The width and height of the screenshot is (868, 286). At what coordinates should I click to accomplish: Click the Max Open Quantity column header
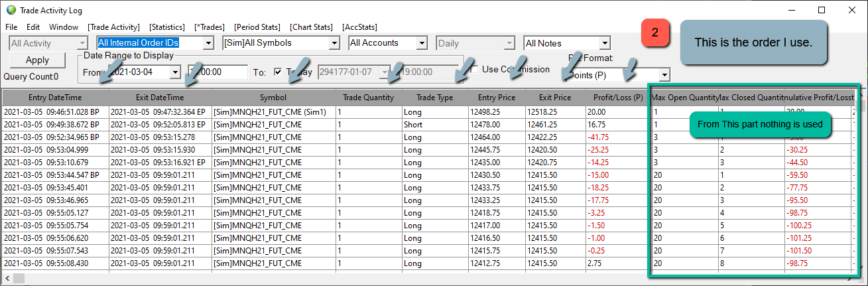pos(684,97)
